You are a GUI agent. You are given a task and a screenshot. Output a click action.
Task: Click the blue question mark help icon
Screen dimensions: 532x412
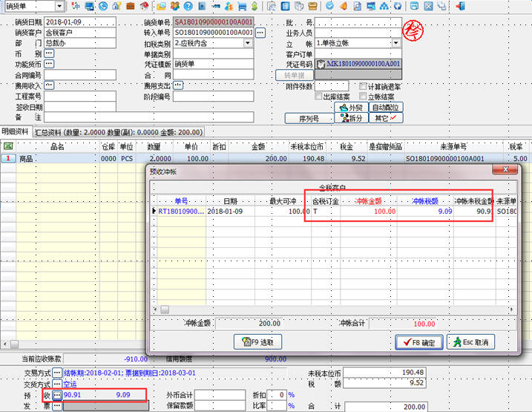(x=188, y=6)
